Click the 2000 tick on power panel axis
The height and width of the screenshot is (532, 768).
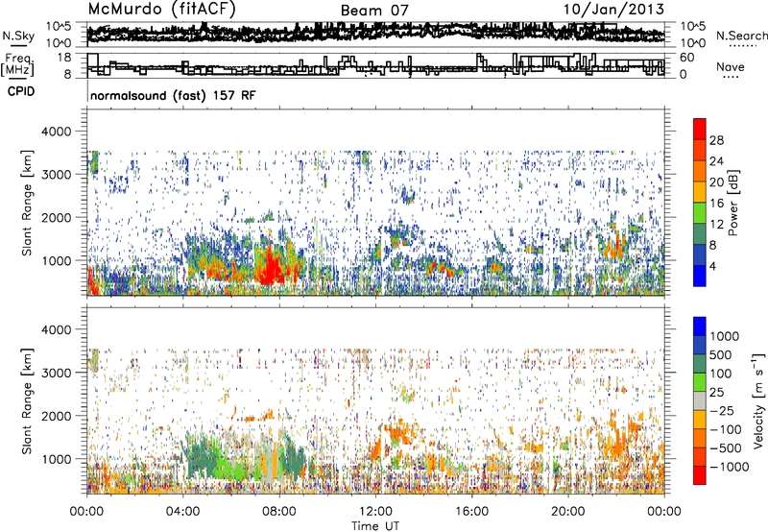coord(57,217)
